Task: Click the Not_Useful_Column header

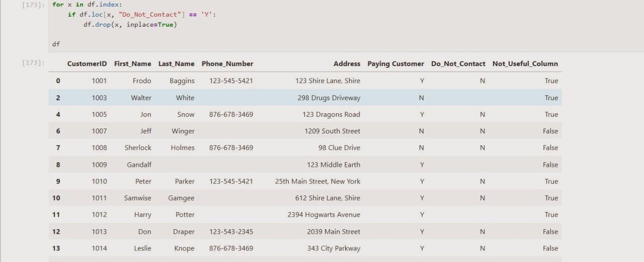Action: point(525,64)
